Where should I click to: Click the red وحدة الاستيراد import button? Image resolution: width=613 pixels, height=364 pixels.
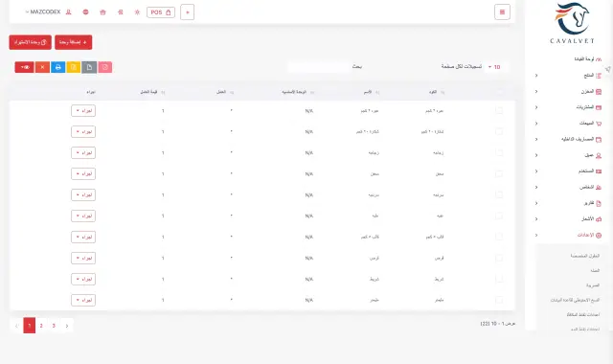pos(30,42)
